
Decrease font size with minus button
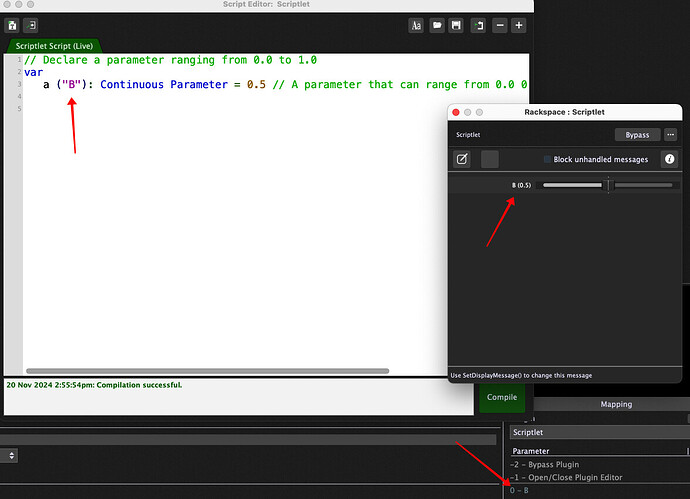tap(500, 26)
